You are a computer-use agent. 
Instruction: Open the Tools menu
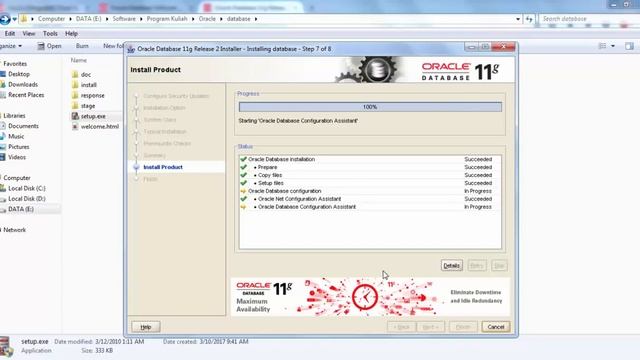[x=50, y=33]
